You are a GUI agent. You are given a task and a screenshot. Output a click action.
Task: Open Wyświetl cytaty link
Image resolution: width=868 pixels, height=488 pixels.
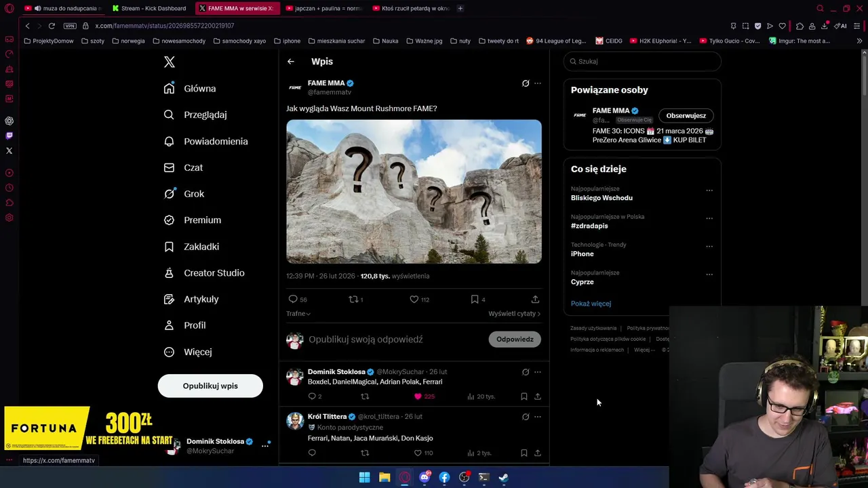pos(514,314)
